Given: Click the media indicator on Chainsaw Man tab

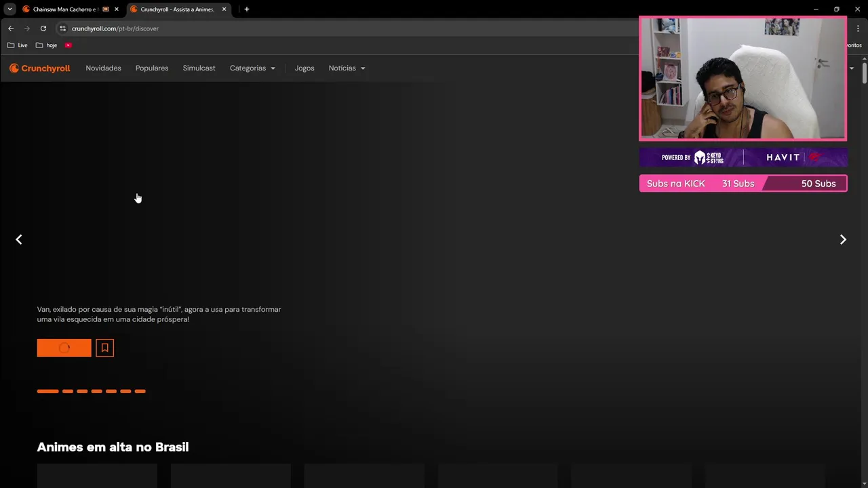Looking at the screenshot, I should (x=106, y=9).
